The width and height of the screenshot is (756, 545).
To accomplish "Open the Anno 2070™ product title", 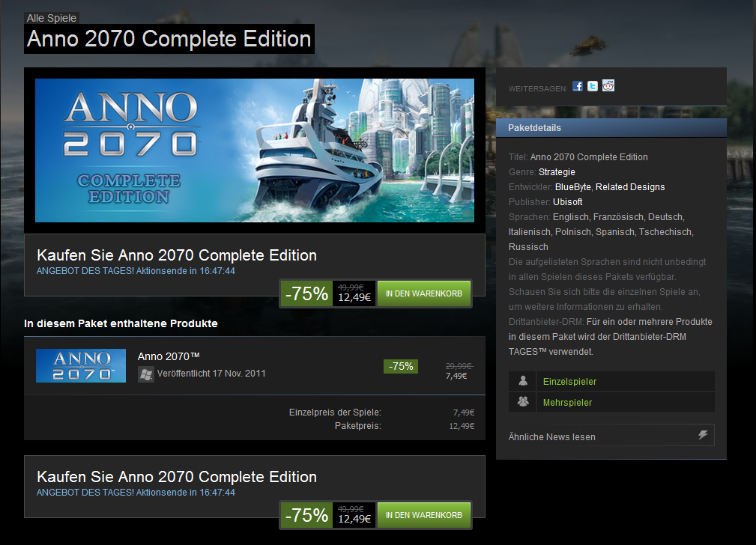I will tap(169, 356).
